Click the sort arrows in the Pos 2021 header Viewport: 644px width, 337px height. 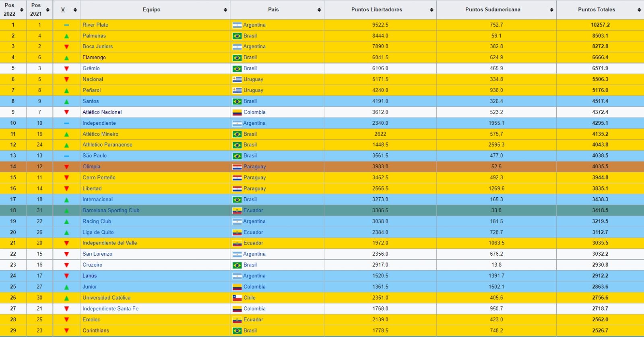(48, 10)
